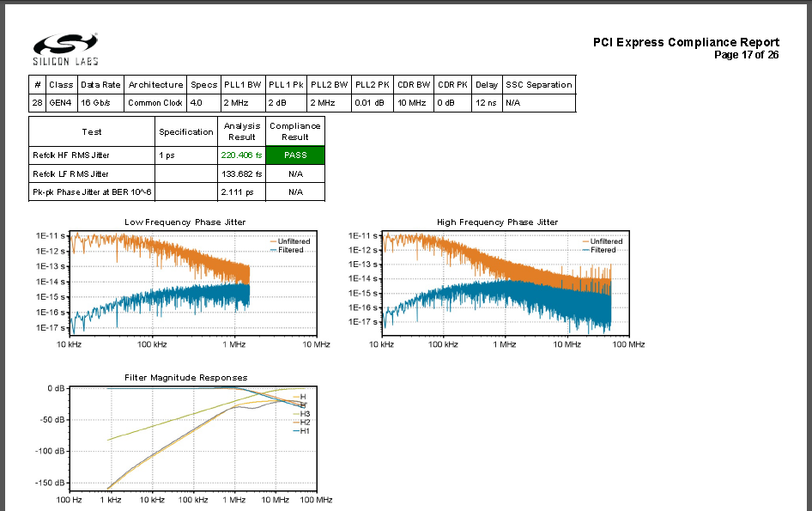Screen dimensions: 812x511
Task: Toggle the Filtered series in high frequency chart
Action: tap(603, 249)
